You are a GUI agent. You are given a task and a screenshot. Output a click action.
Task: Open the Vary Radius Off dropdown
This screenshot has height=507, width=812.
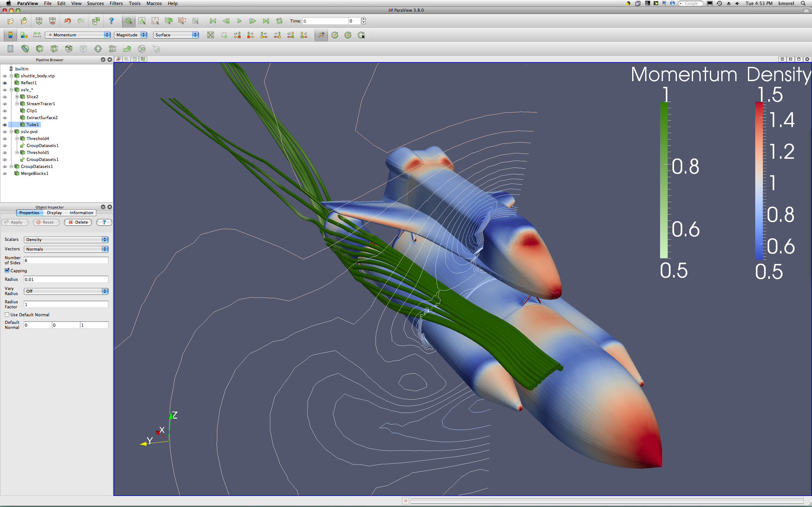[x=66, y=291]
